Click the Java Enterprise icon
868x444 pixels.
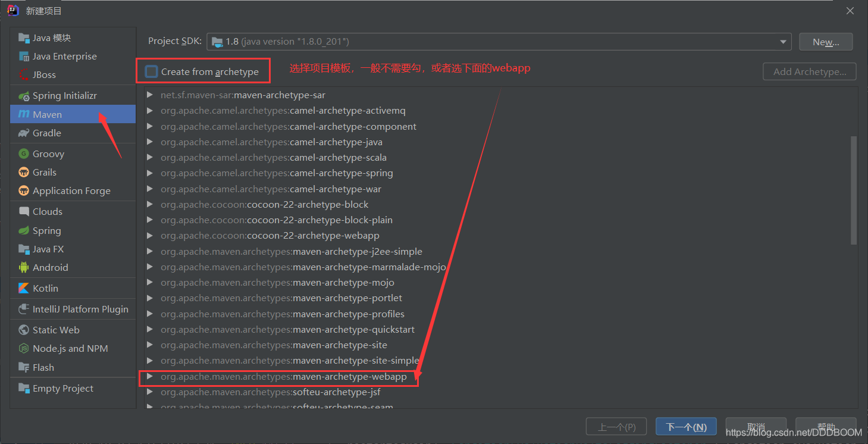24,57
